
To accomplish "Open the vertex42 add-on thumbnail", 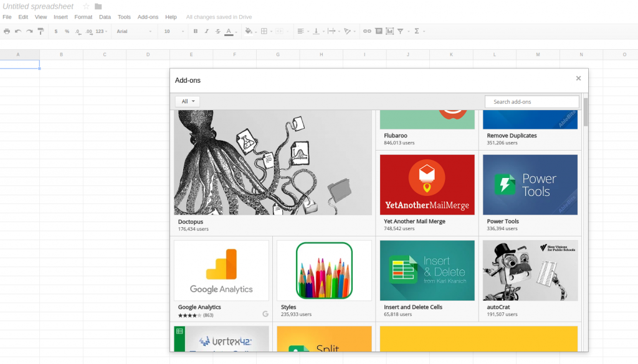I will 221,339.
